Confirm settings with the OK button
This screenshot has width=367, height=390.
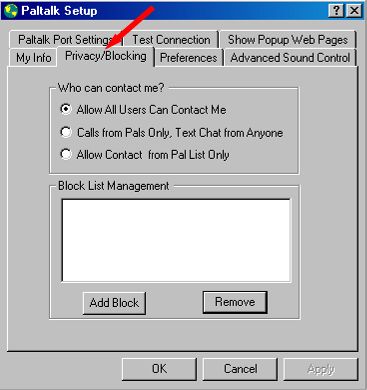coord(159,369)
